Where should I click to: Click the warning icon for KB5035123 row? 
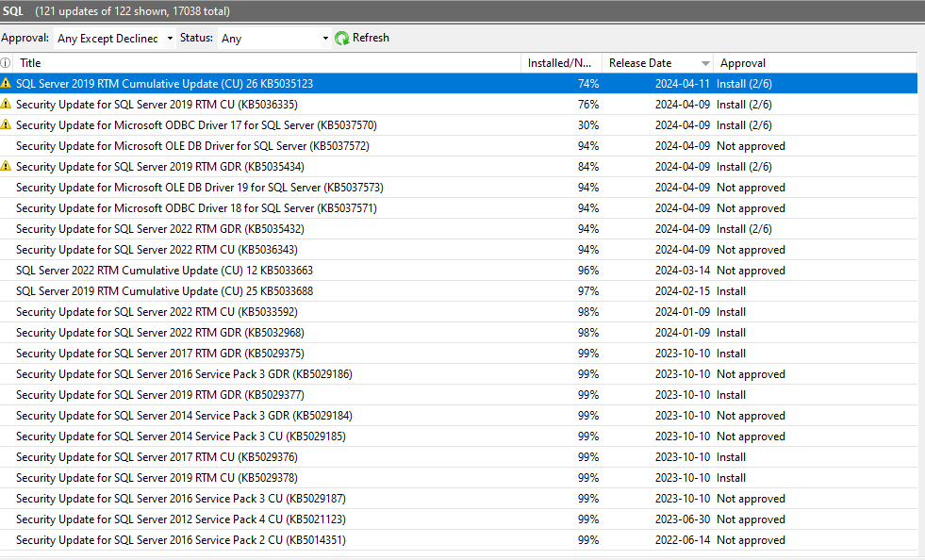[6, 83]
